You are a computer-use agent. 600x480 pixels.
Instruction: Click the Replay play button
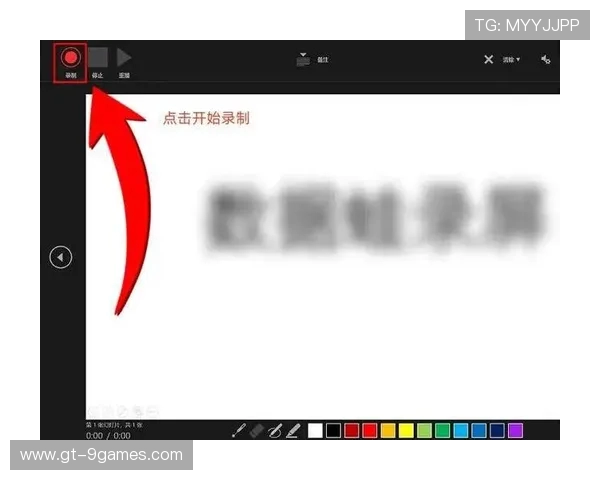coord(125,58)
